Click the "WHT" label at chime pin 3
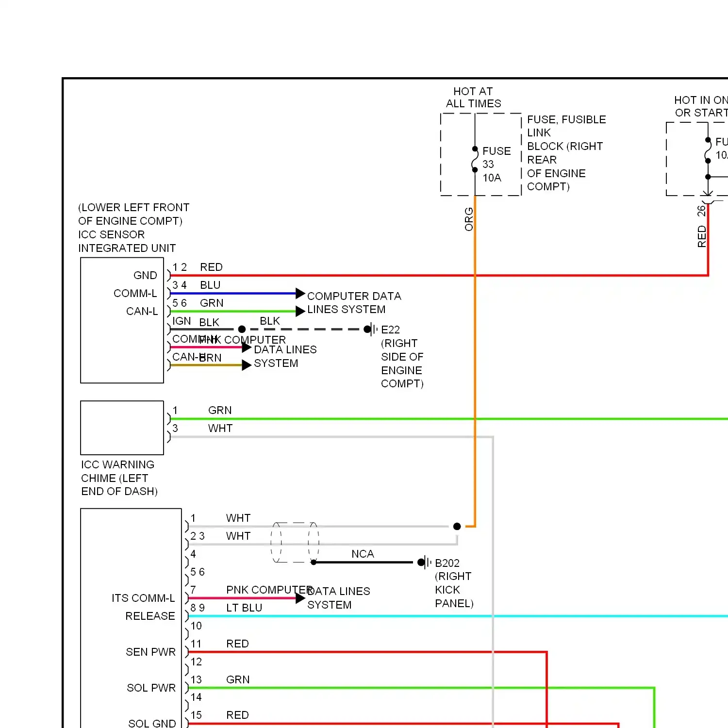 [x=220, y=428]
